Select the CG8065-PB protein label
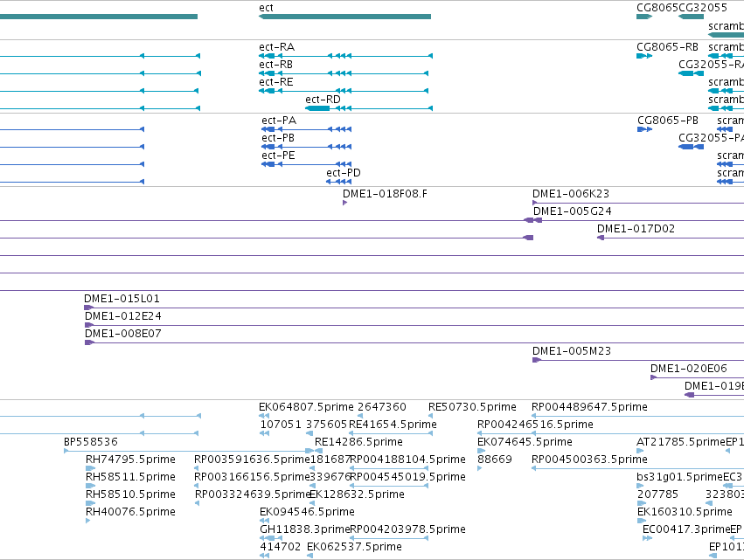This screenshot has width=744, height=560. pos(668,121)
